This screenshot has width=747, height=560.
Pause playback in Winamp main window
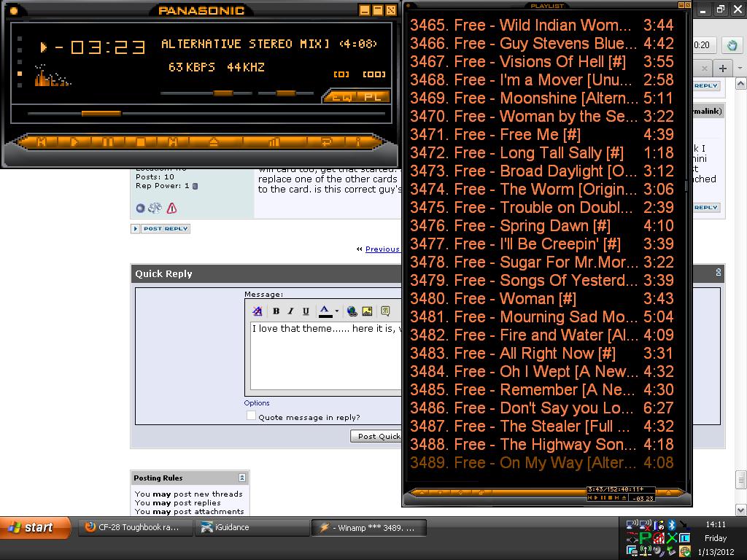pyautogui.click(x=108, y=142)
